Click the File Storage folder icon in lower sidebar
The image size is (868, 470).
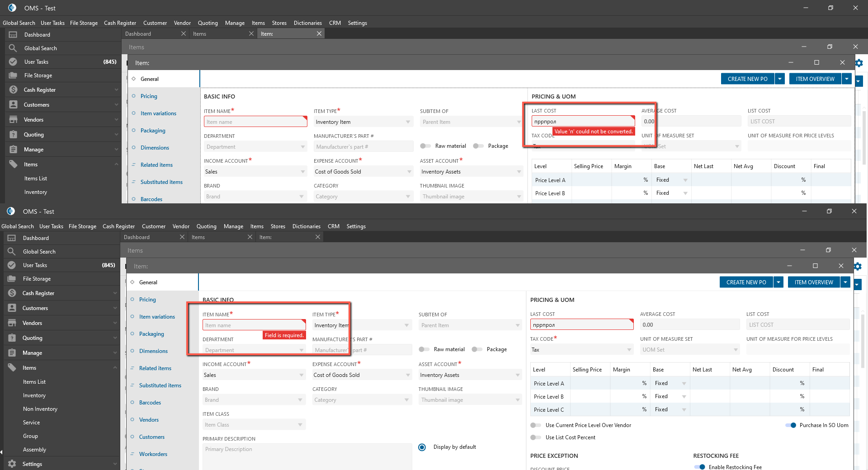point(11,279)
